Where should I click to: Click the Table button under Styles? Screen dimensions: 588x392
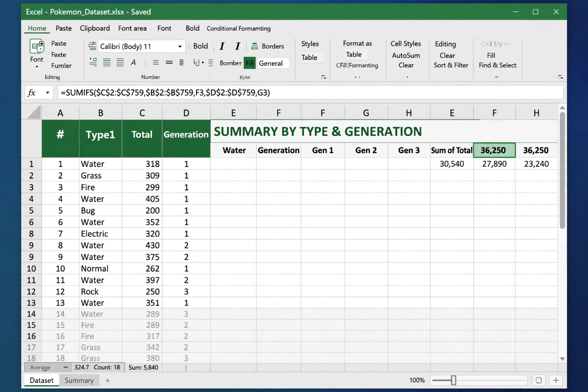[x=309, y=57]
